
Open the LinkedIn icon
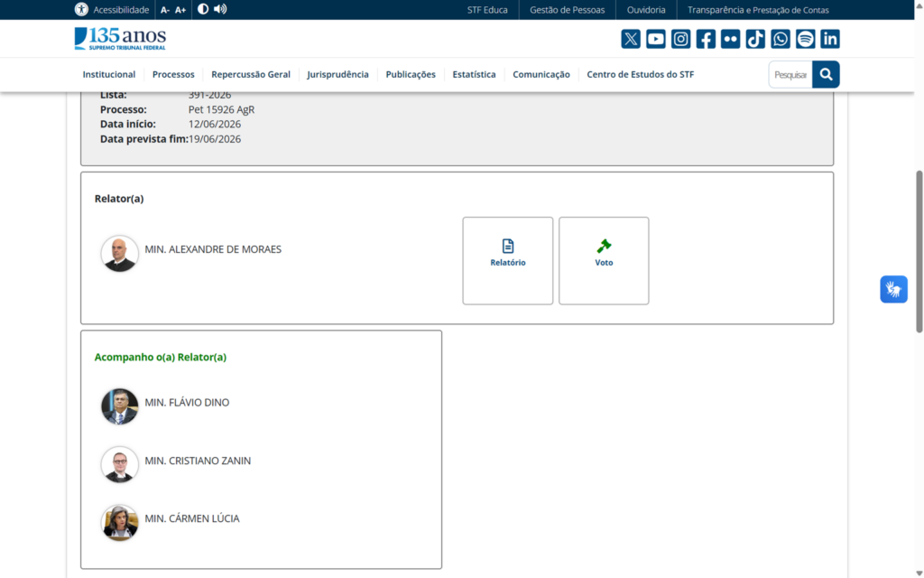tap(830, 39)
